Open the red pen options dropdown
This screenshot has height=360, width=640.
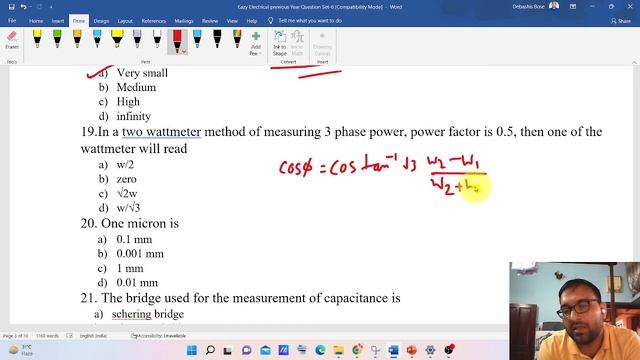click(184, 51)
